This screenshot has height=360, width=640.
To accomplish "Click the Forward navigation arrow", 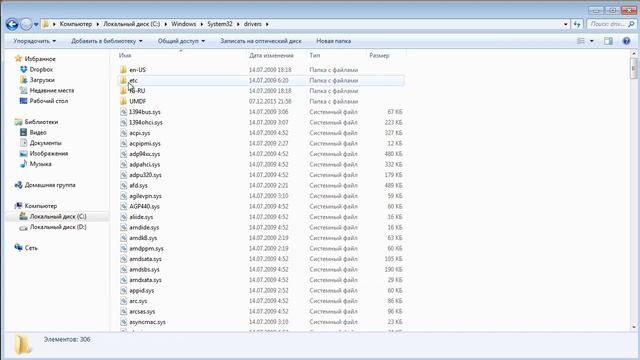I will pos(26,24).
